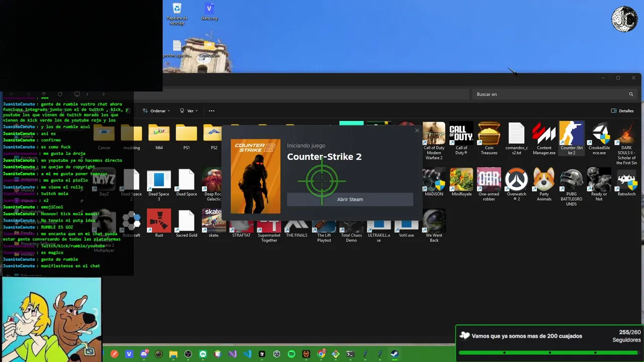Click Abrir Steam in the launch dialog
Viewport: 644px width, 362px height.
350,199
